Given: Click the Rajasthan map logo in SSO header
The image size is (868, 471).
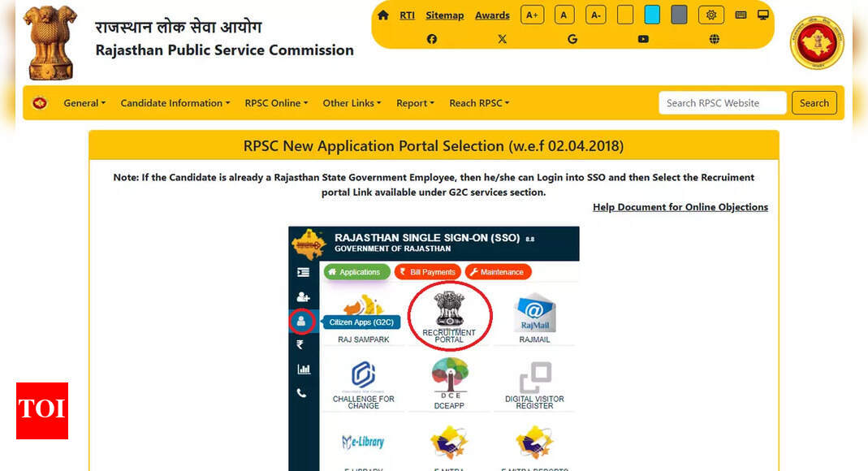Looking at the screenshot, I should (x=309, y=244).
